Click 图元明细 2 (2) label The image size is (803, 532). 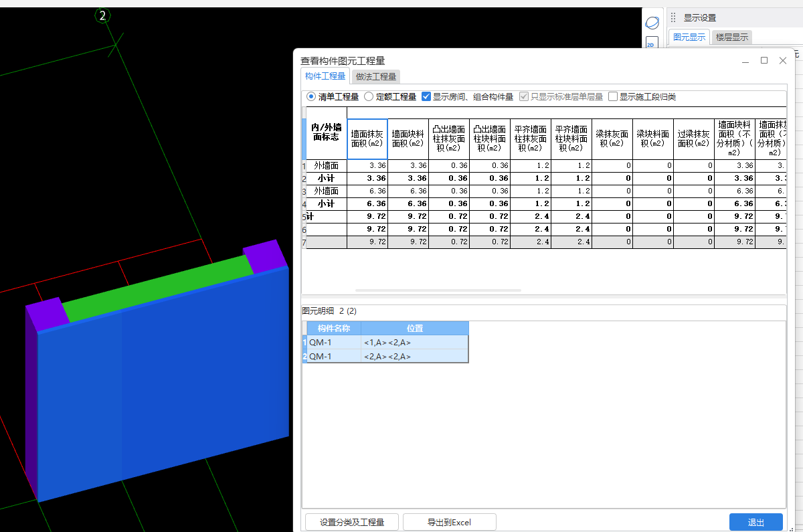coord(329,311)
